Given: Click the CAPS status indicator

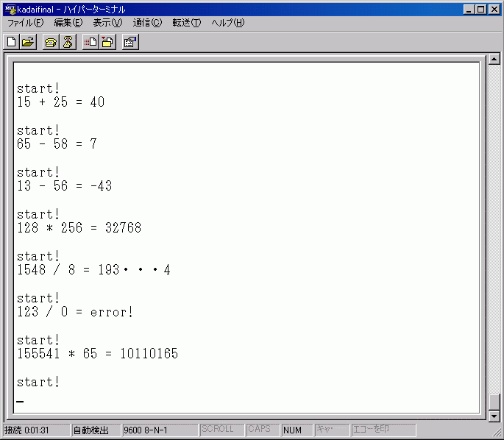Looking at the screenshot, I should pos(263,430).
